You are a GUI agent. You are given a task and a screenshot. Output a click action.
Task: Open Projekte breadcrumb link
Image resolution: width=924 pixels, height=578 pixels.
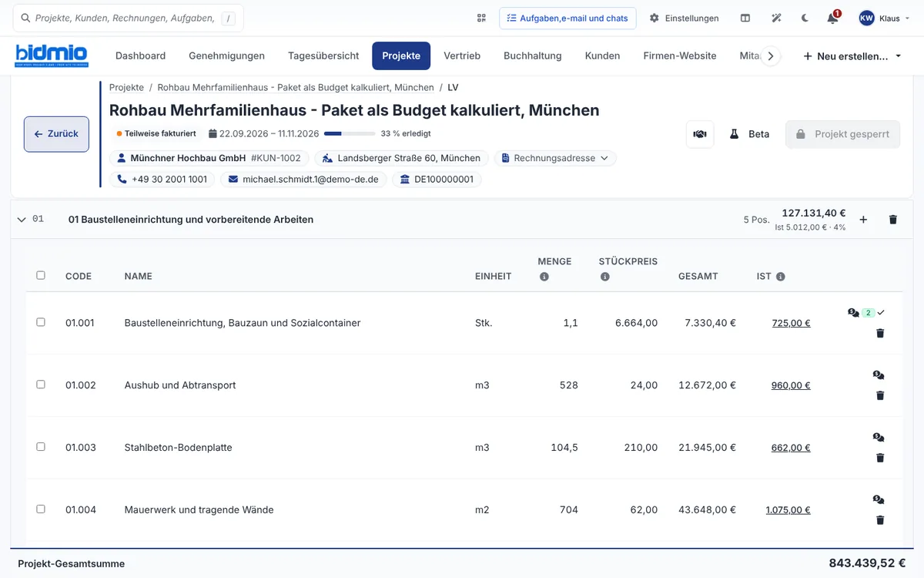(126, 88)
